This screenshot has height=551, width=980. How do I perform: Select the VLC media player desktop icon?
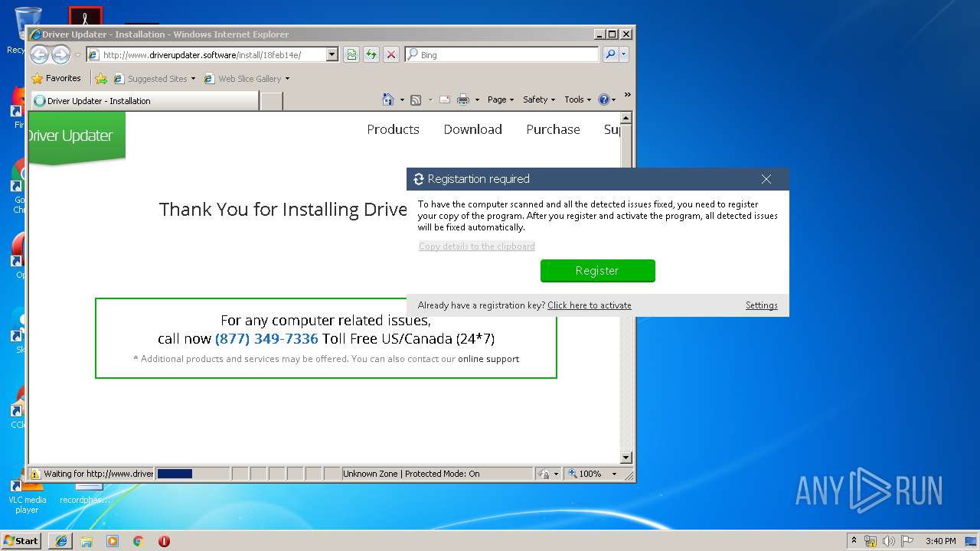(27, 495)
